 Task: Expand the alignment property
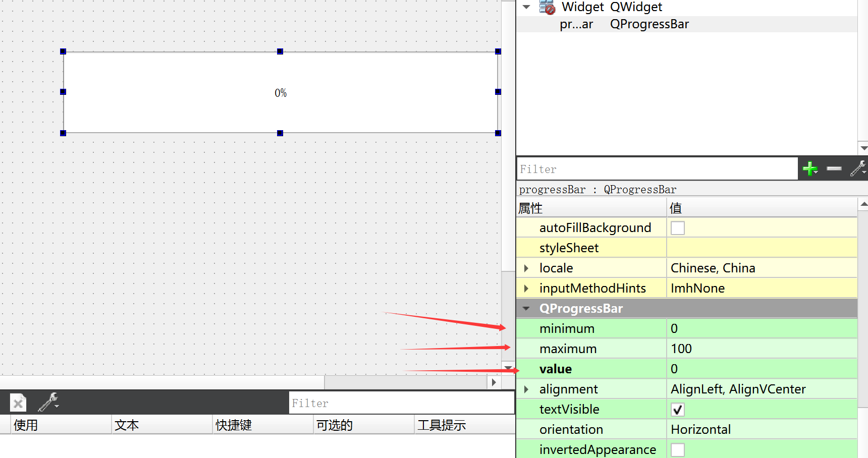[x=526, y=389]
